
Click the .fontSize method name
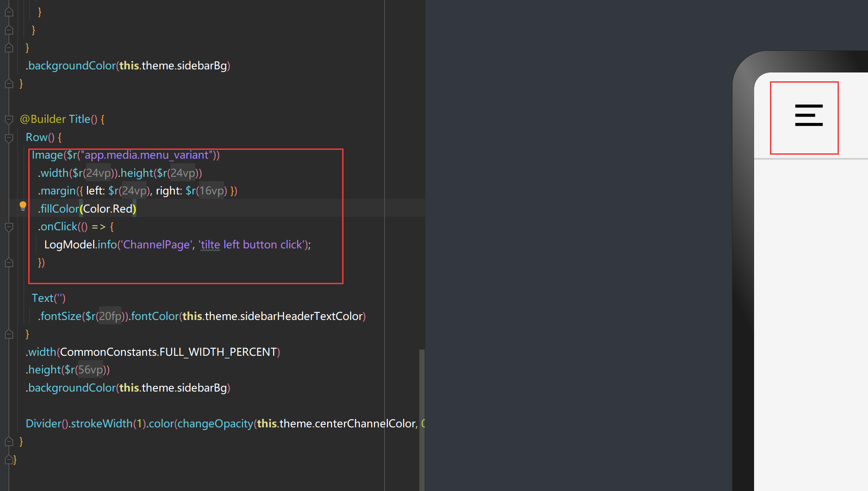pos(60,316)
